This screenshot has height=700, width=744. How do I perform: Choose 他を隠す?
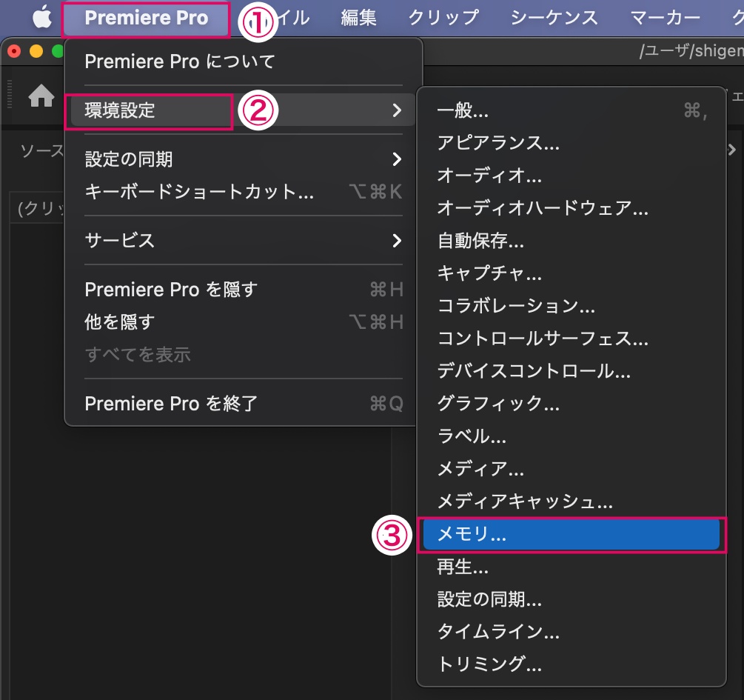pyautogui.click(x=243, y=322)
